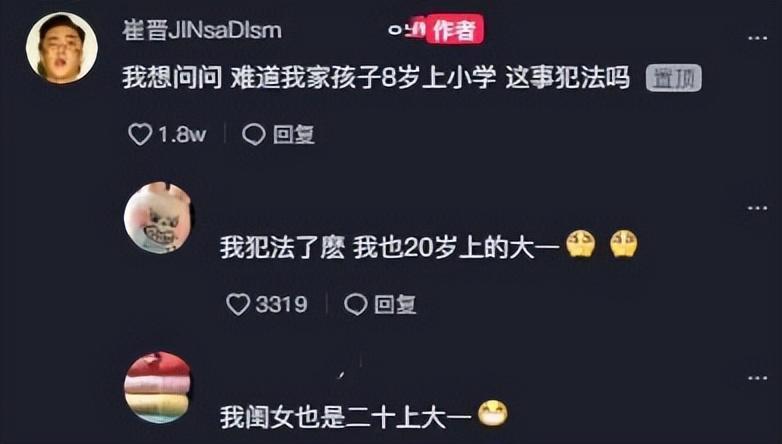Screen dimensions: 782x444
Task: Tap the 回复 label under the pinned comment
Action: 294,135
